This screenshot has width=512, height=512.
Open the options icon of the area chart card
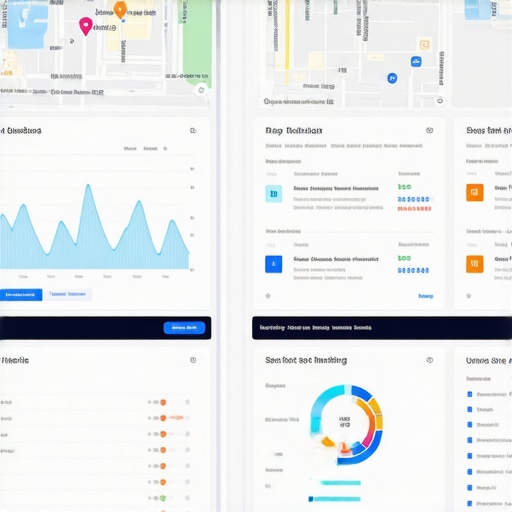click(193, 130)
